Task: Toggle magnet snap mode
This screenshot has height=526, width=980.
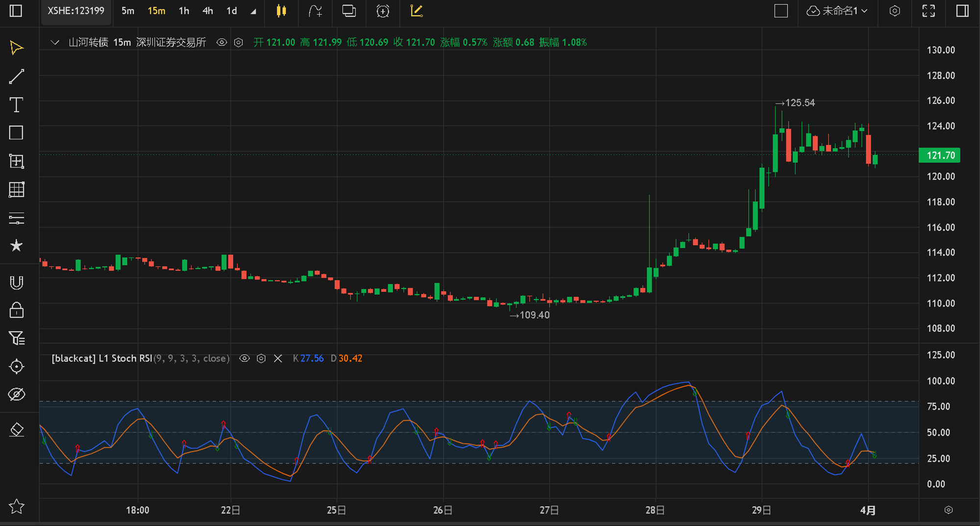Action: [x=17, y=283]
